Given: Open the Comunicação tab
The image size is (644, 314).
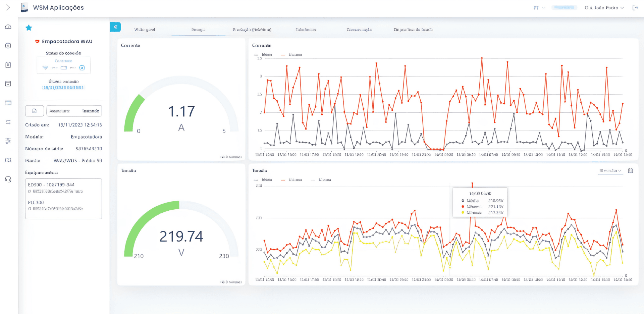Looking at the screenshot, I should tap(359, 30).
